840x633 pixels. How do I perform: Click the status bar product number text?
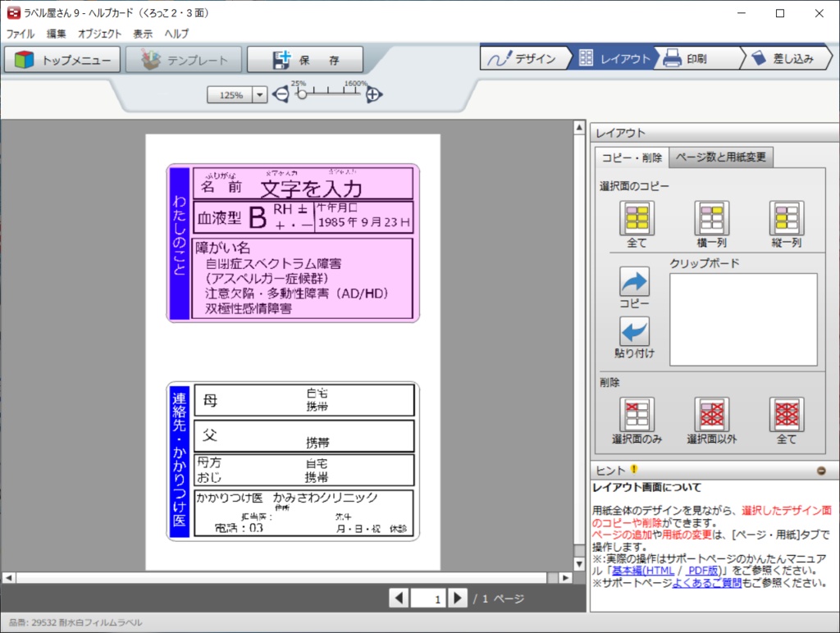pyautogui.click(x=75, y=622)
